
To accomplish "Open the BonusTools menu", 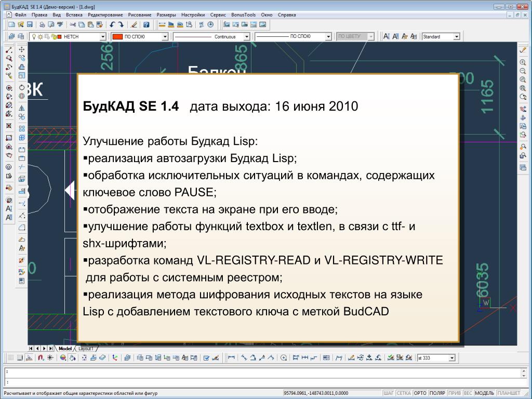I will point(243,15).
